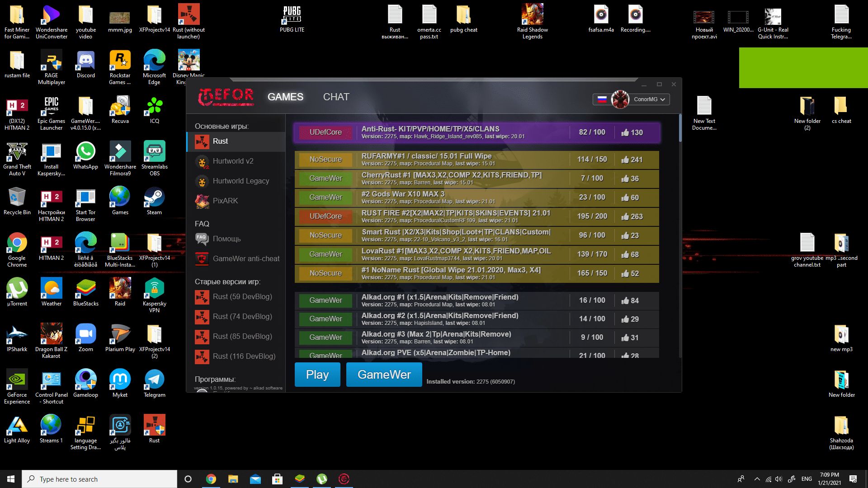This screenshot has width=868, height=488.
Task: Select Rust (116 DevBlog) old version
Action: point(236,357)
